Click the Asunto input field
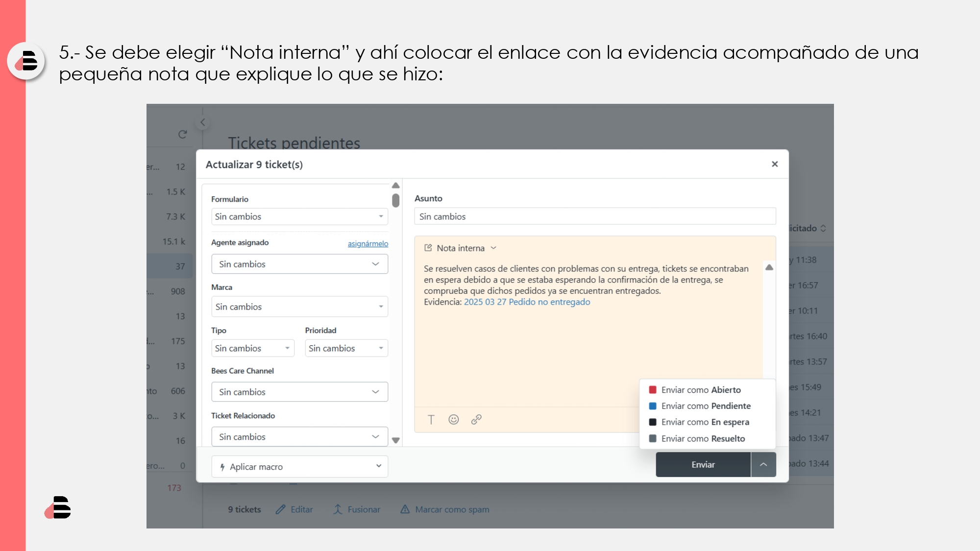The image size is (980, 551). coord(595,216)
